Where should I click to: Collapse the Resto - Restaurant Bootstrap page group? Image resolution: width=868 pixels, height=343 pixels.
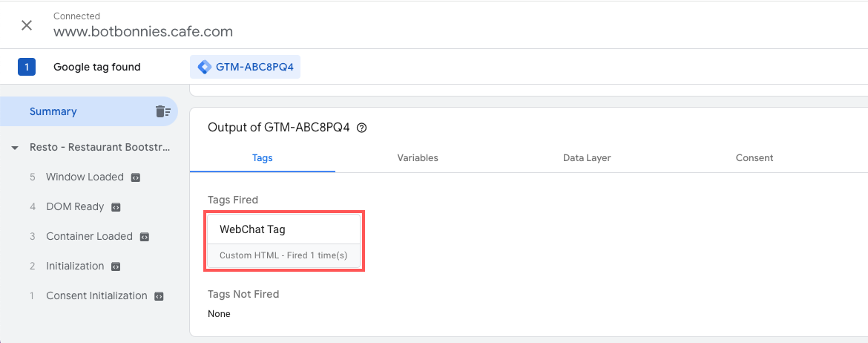tap(15, 148)
